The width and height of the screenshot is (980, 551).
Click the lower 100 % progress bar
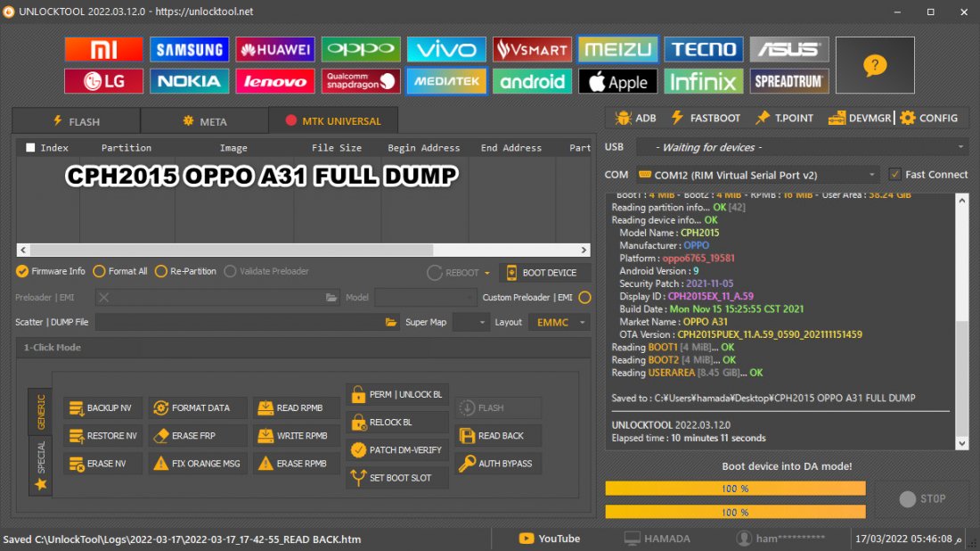click(x=735, y=513)
